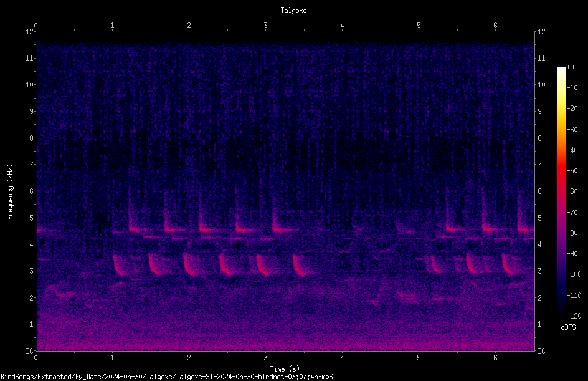Click the 2 second mark on bottom axis

tap(189, 358)
